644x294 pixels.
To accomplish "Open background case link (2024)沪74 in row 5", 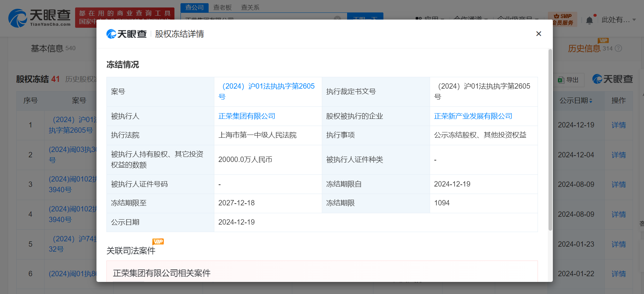I will [x=73, y=244].
